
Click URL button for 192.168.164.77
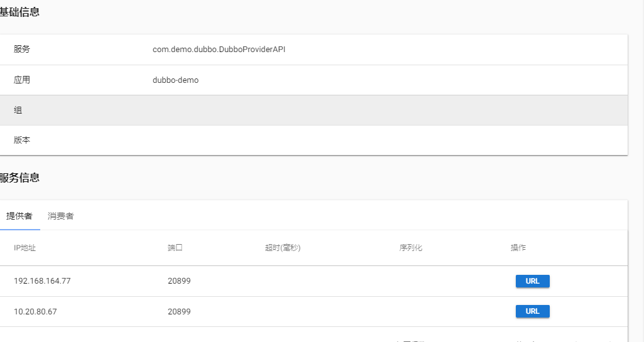pos(532,281)
